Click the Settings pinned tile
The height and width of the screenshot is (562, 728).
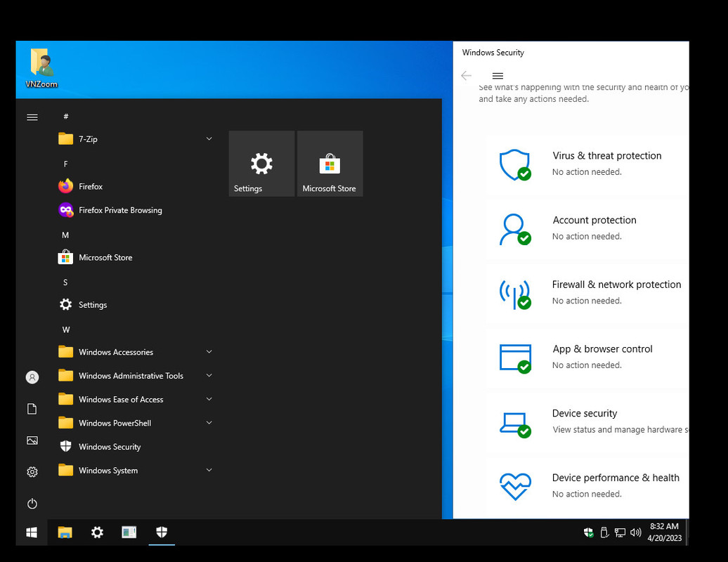(x=262, y=164)
